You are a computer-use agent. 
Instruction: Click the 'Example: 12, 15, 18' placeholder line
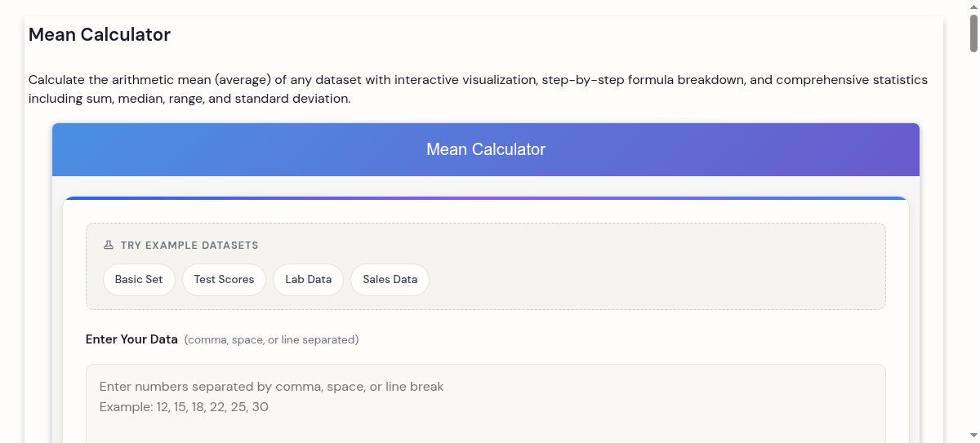(x=184, y=406)
